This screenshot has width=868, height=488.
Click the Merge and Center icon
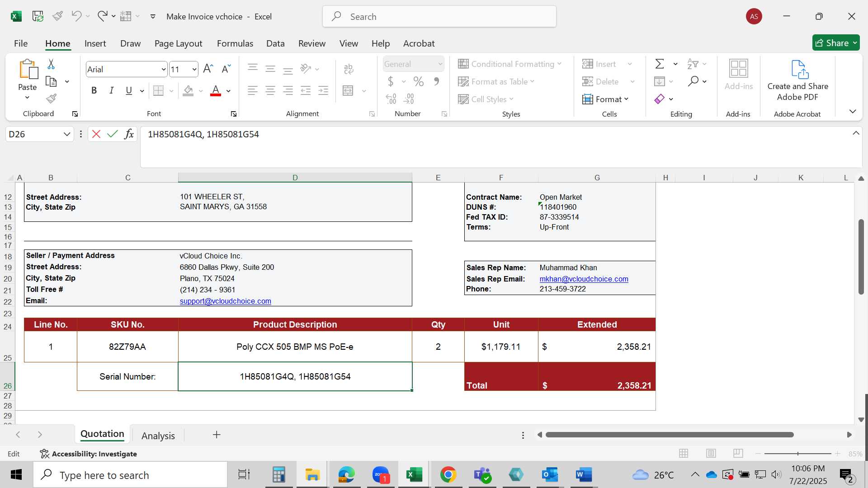point(348,91)
